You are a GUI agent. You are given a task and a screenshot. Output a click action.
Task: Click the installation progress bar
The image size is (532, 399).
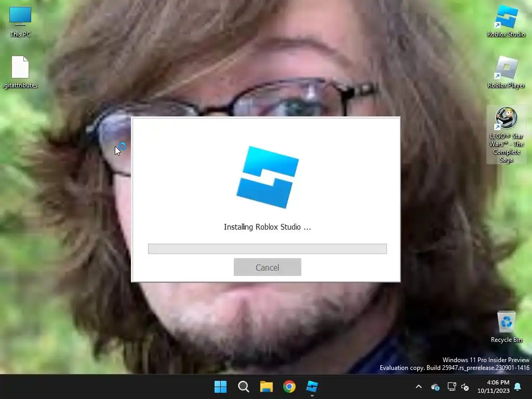[268, 249]
